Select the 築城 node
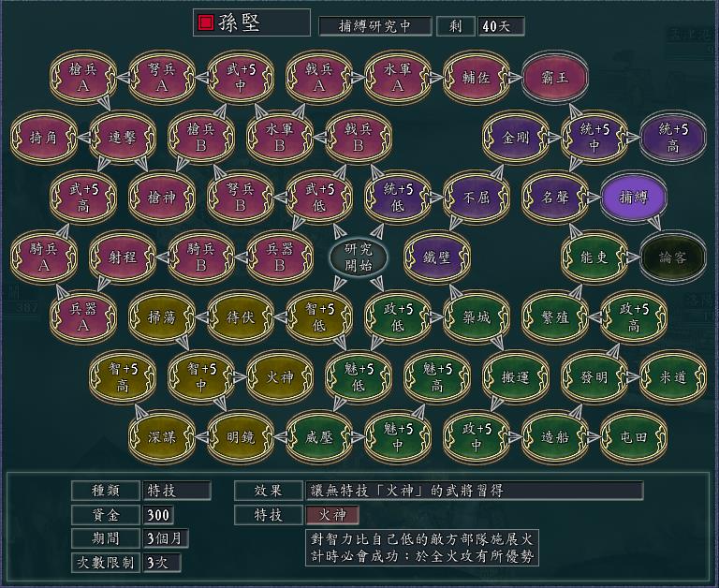 (477, 316)
